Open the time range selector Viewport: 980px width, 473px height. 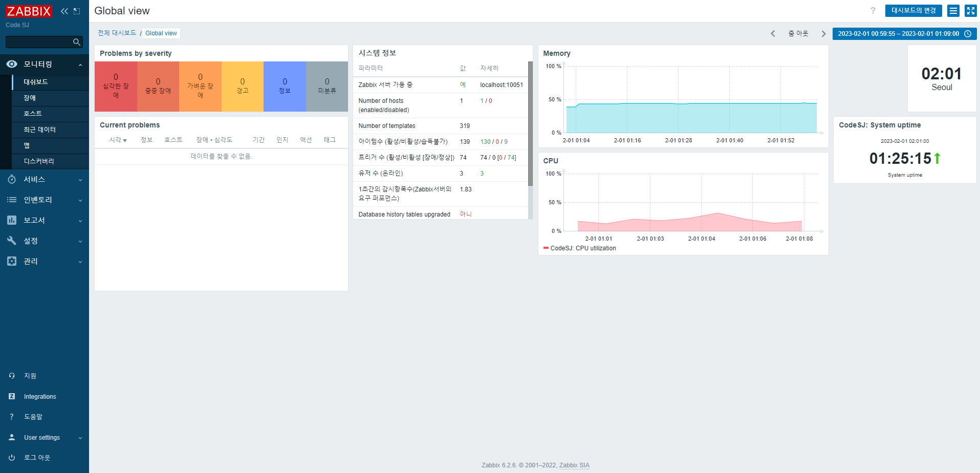904,34
